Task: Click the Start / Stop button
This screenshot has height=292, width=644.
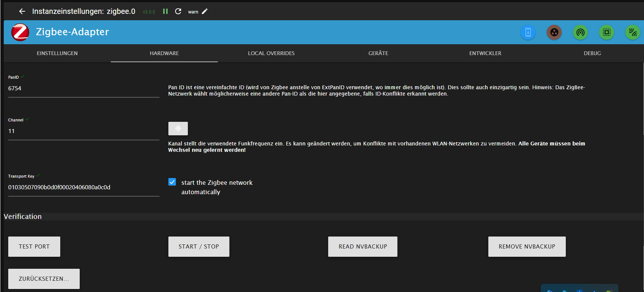Action: 199,247
